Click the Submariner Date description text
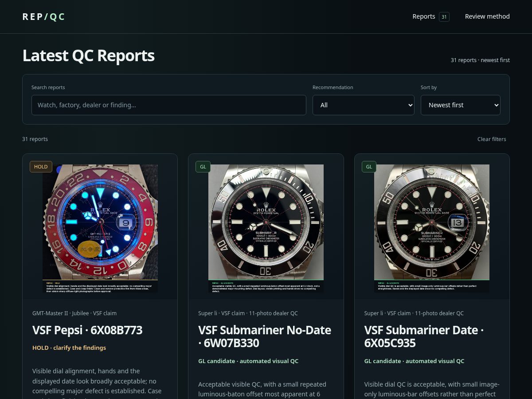532x399 pixels. 432,389
